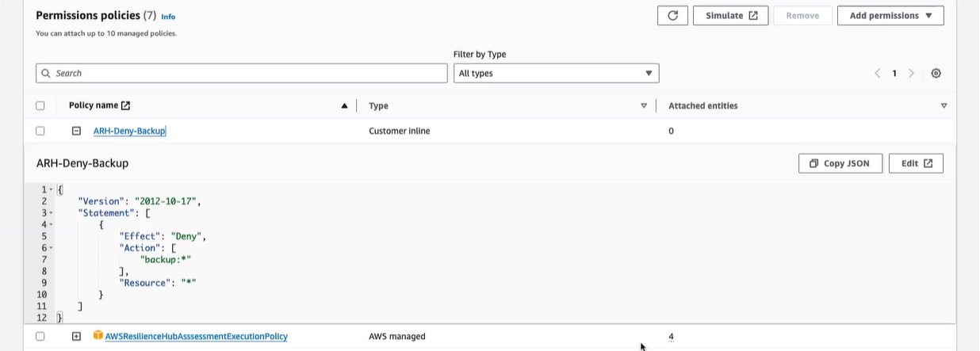
Task: Go to the previous page of policies
Action: tap(878, 73)
